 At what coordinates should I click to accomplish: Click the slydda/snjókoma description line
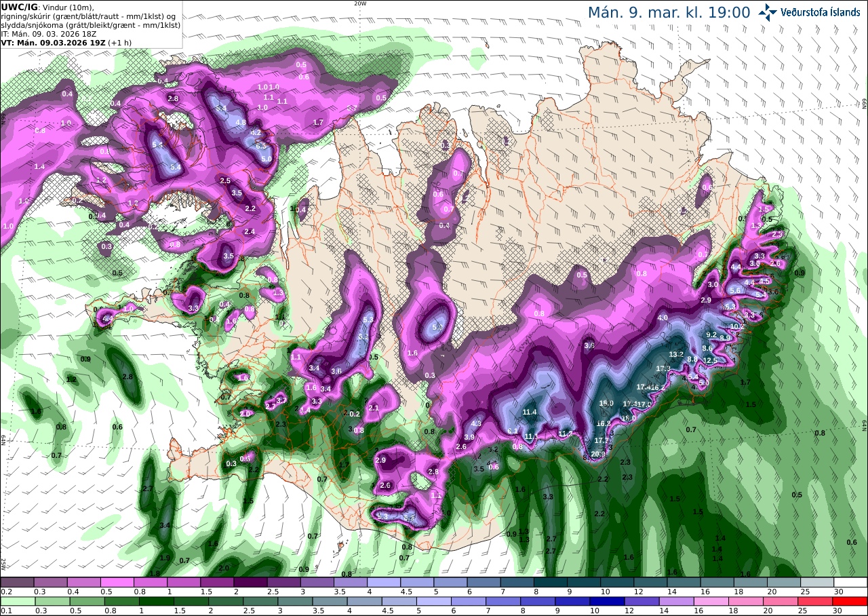pos(90,24)
